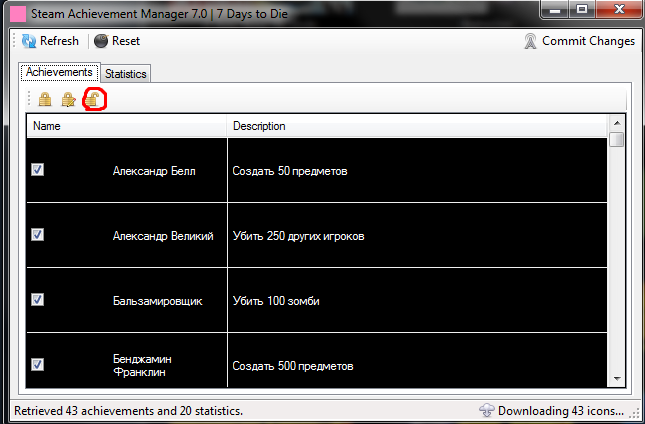Screen dimensions: 645x424
Task: Maximize the Steam Achievement Manager window
Action: (581, 9)
